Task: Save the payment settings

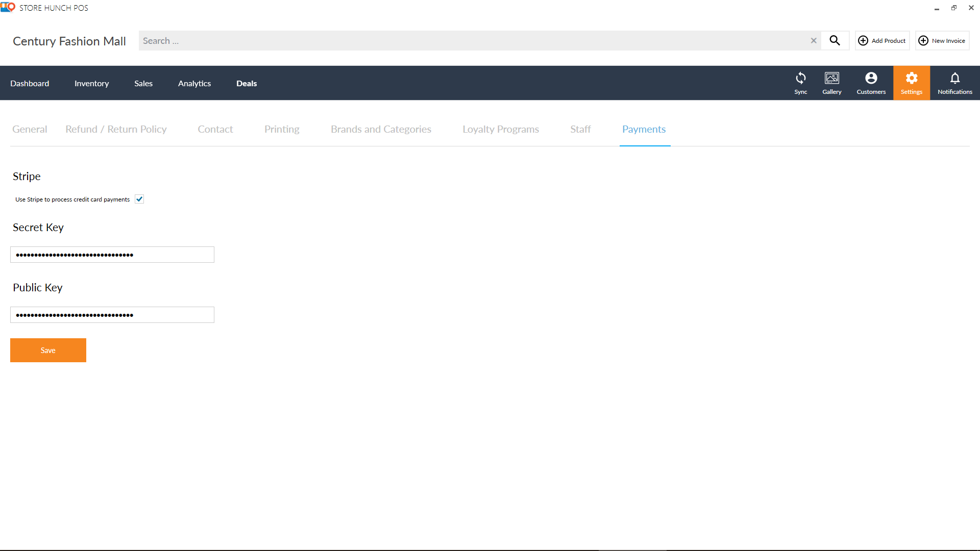Action: point(48,350)
